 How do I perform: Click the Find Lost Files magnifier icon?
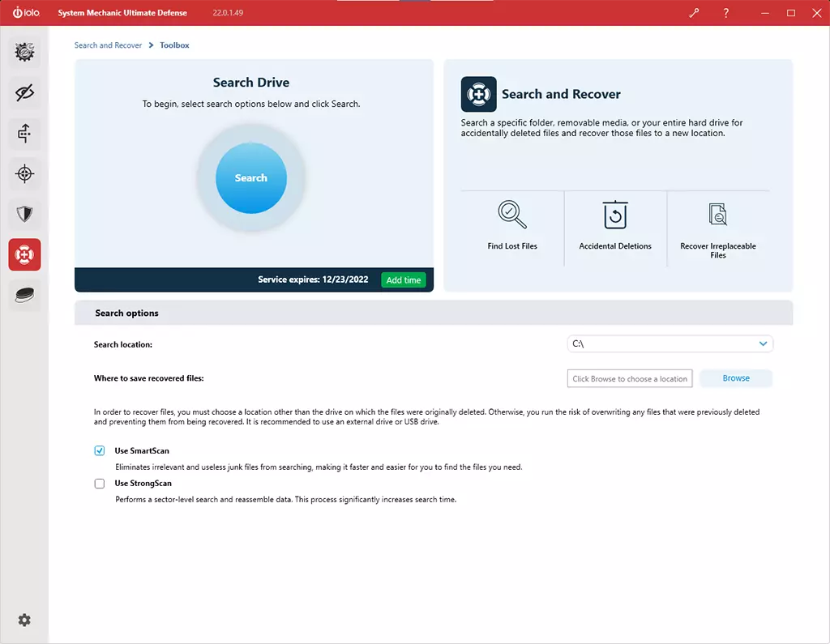[512, 215]
